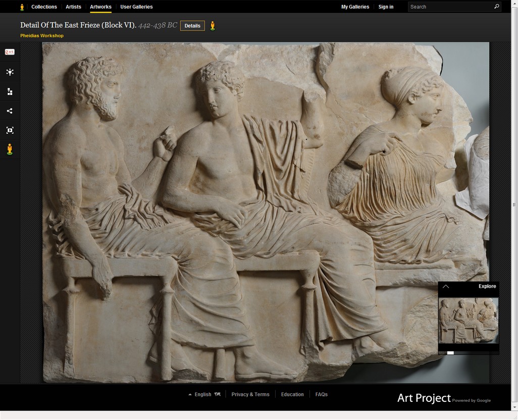Open the English language dropdown

tap(204, 394)
